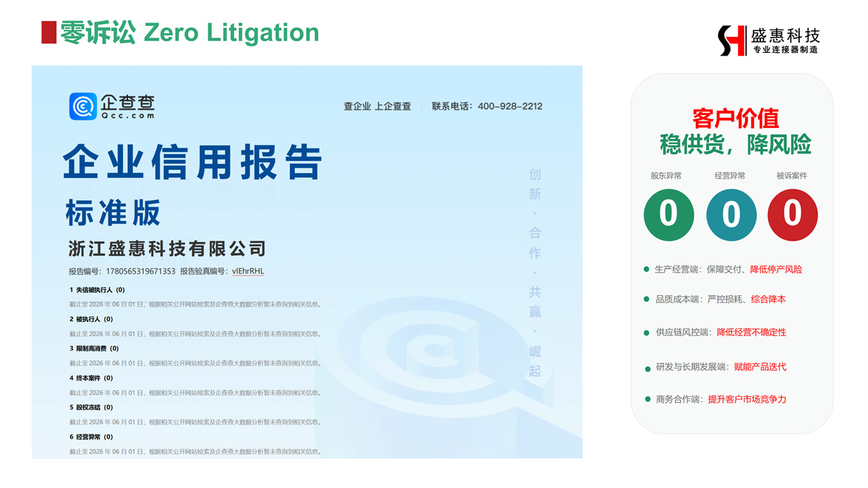Click the 商务合作端 bullet line
This screenshot has width=868, height=488.
click(x=715, y=399)
